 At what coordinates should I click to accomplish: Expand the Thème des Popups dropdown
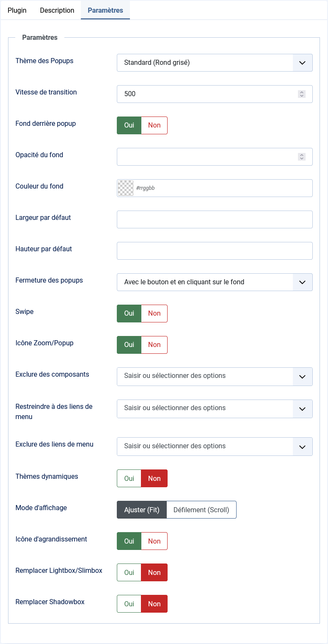pos(302,63)
